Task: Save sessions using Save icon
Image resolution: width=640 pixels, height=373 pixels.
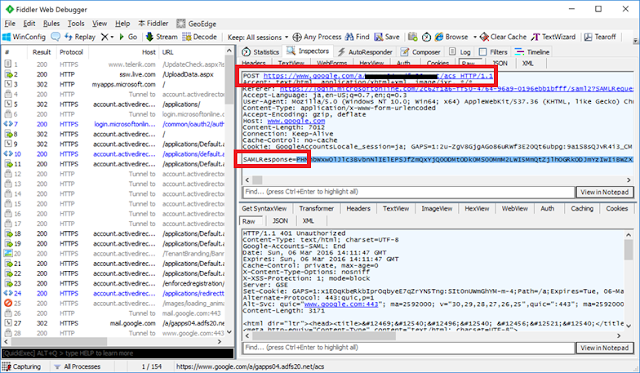Action: click(x=387, y=37)
